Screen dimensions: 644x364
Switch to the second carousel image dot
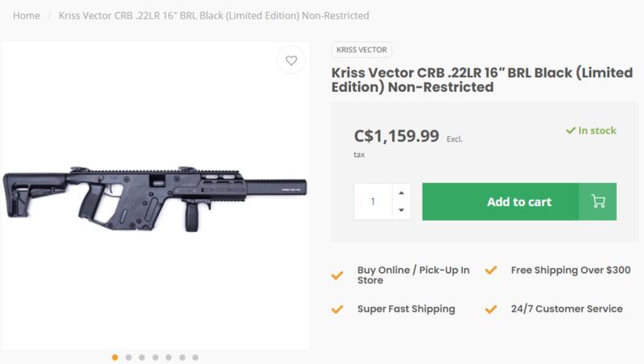coord(129,357)
